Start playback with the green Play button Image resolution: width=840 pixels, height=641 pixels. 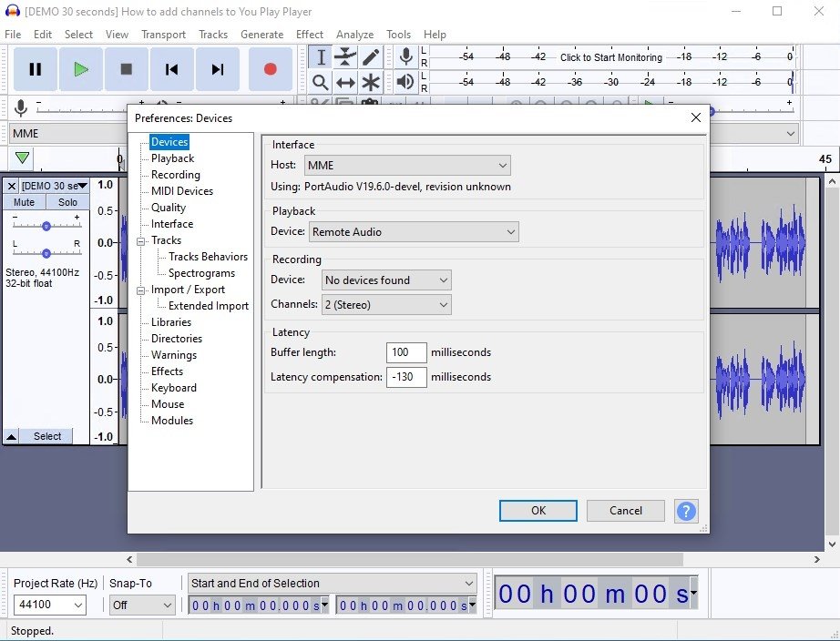(81, 69)
